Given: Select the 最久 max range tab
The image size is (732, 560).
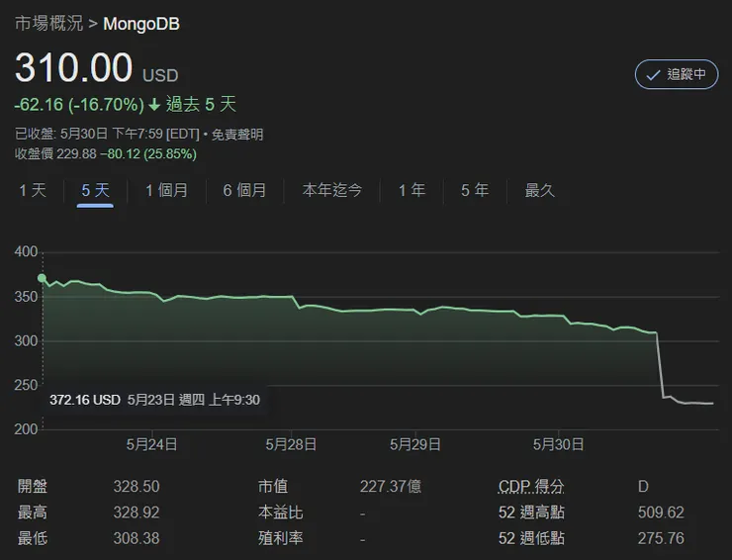Looking at the screenshot, I should [540, 190].
